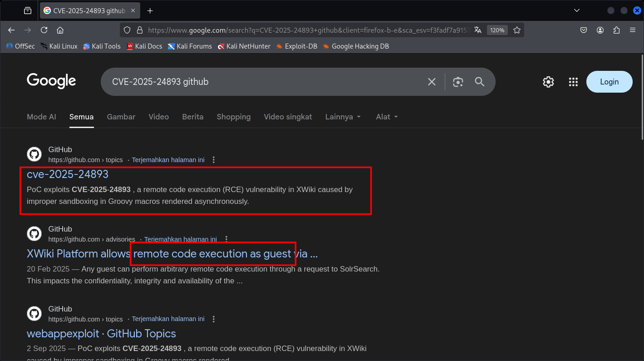Search by image with the camera icon
644x361 pixels.
[x=458, y=82]
